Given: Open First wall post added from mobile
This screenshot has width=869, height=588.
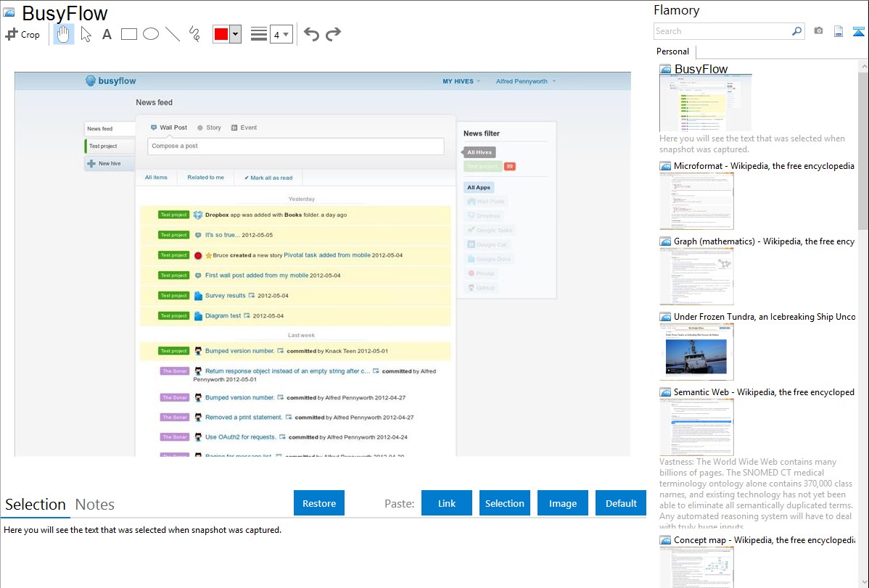Looking at the screenshot, I should [x=257, y=276].
